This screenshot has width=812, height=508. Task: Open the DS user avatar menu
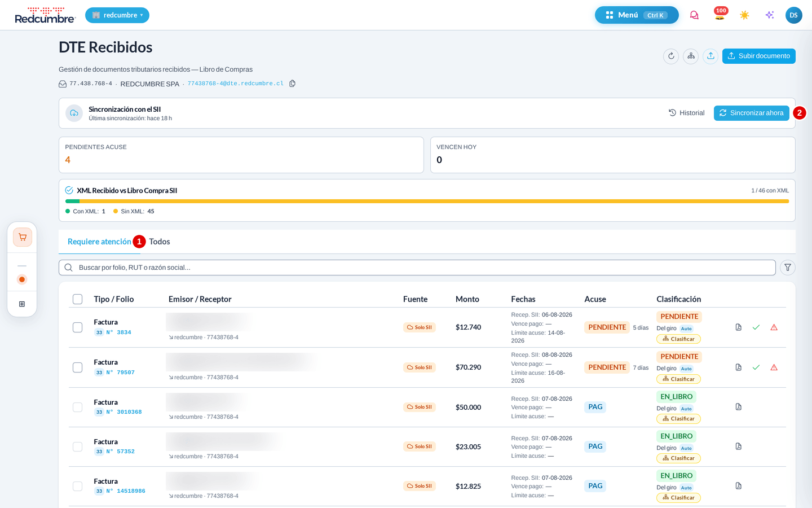[x=793, y=15]
